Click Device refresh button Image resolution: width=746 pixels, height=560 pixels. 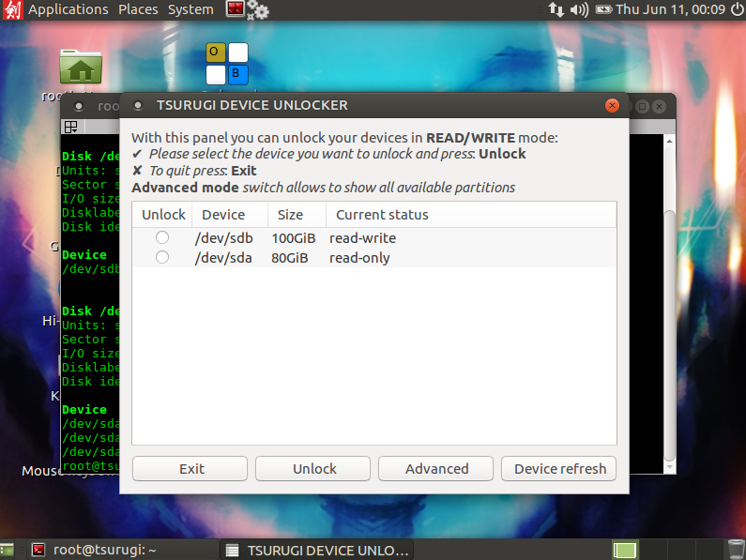click(x=559, y=469)
